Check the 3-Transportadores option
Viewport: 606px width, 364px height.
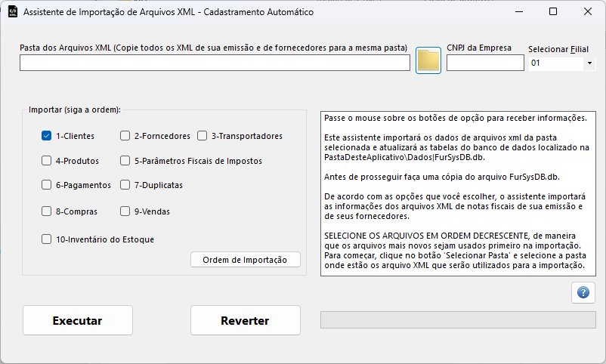click(203, 136)
